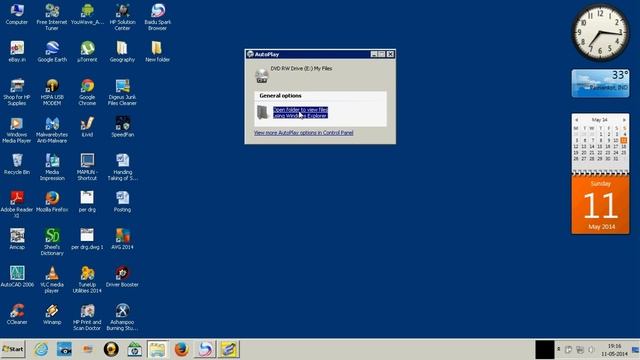Open the taskbar Firefox icon

(181, 349)
